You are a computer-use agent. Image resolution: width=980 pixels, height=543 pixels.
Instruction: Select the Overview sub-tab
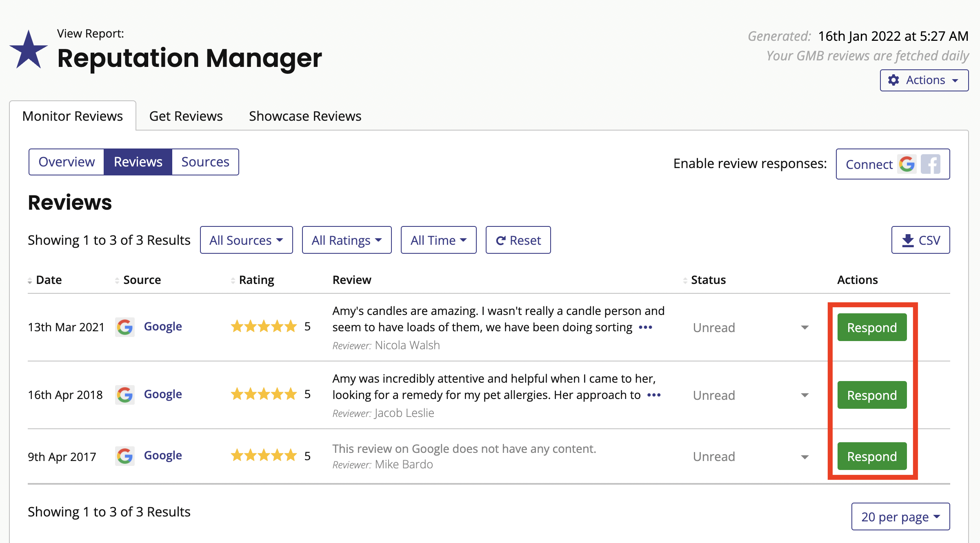pos(67,162)
